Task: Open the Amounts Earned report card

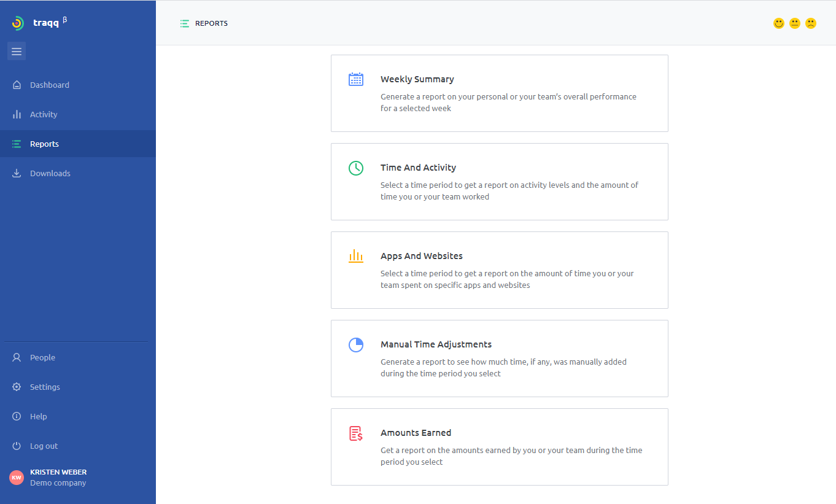Action: click(x=499, y=447)
